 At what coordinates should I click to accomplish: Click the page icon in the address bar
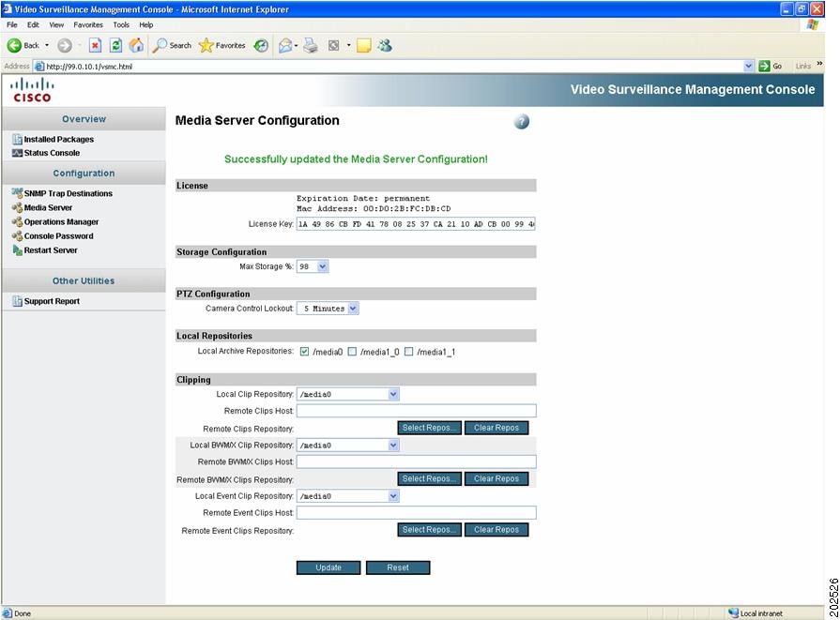[39, 67]
